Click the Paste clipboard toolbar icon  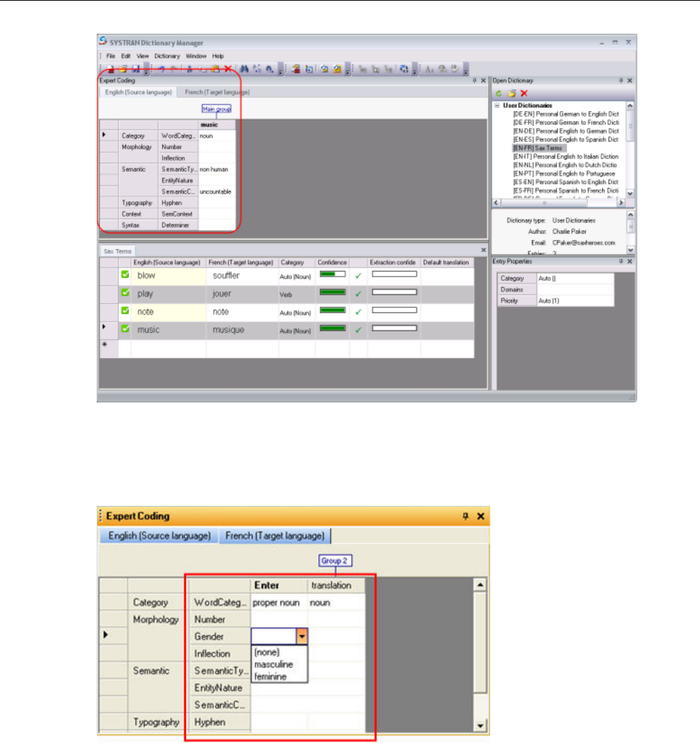pos(215,69)
